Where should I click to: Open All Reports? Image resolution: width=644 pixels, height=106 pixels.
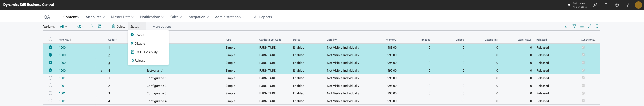(263, 17)
